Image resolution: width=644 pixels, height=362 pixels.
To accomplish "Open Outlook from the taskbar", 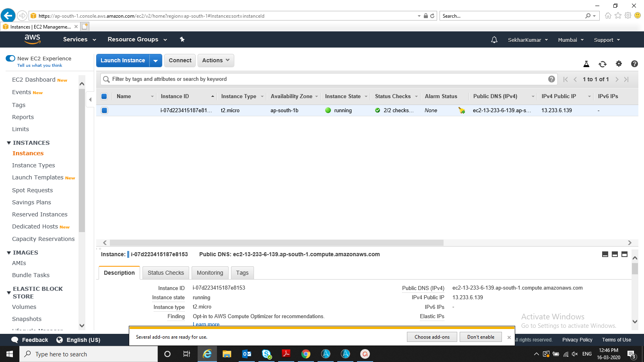I will point(247,354).
